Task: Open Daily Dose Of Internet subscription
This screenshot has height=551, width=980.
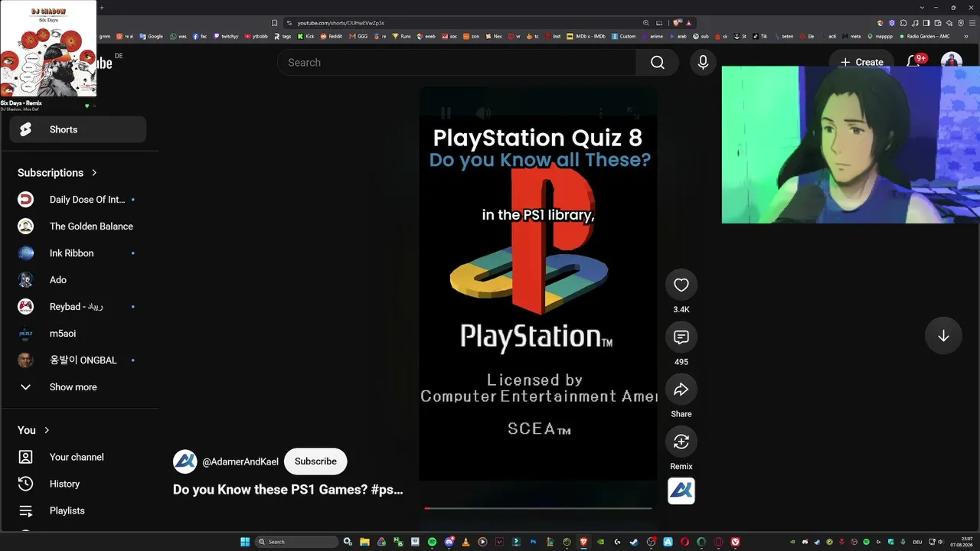Action: click(x=77, y=200)
